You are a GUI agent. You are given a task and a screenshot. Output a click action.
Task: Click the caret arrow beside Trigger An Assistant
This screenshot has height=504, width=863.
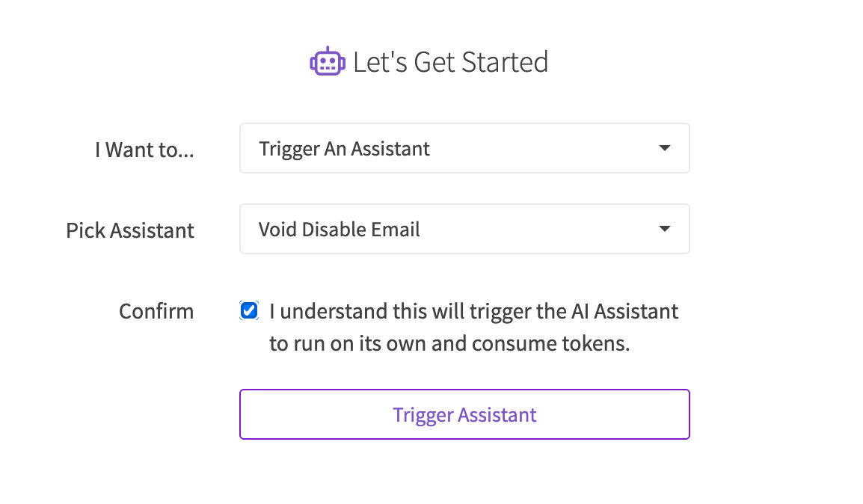click(664, 148)
